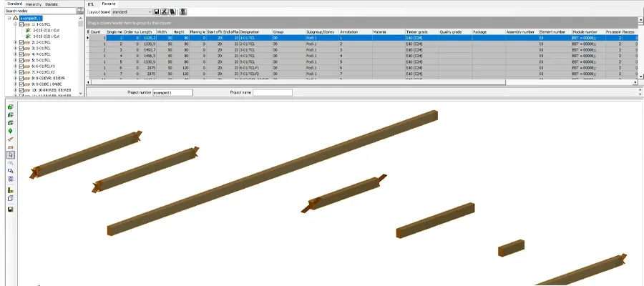This screenshot has width=644, height=286.
Task: Expand node 8: 8-02:EVR
Action: pos(16,78)
